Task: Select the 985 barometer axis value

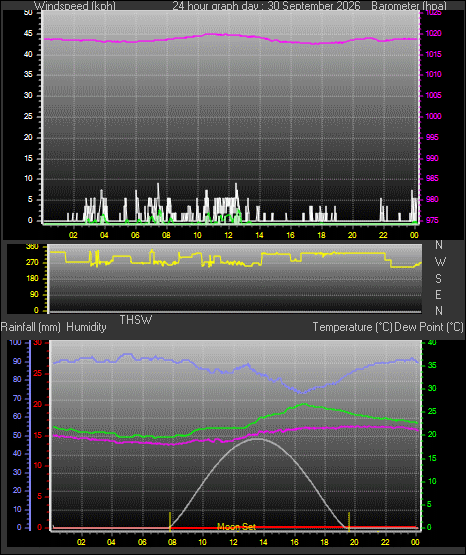Action: [x=432, y=178]
